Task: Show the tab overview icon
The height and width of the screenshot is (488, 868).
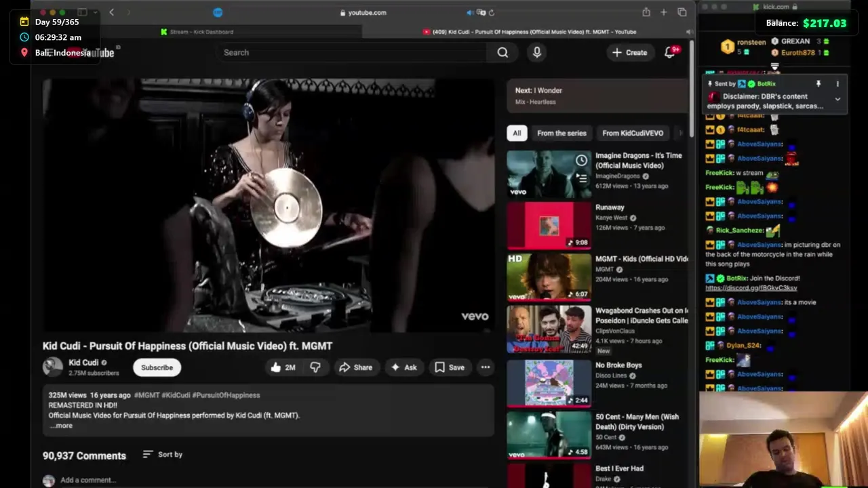Action: pos(682,12)
